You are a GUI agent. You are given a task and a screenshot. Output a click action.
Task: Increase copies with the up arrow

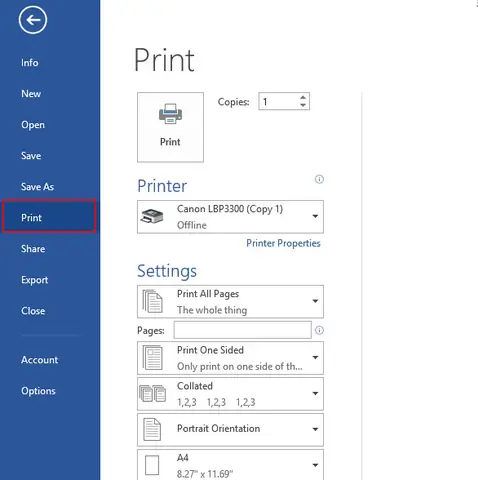[x=303, y=98]
